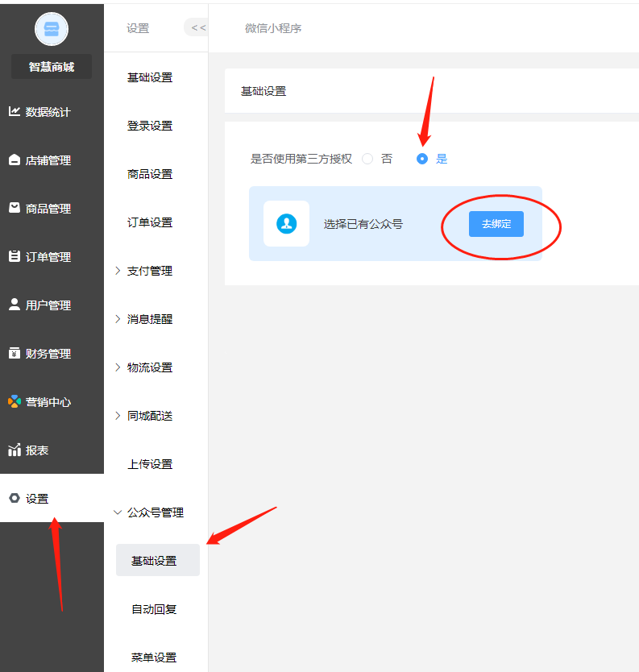Open 上传设置 in settings menu
639x672 pixels.
150,464
